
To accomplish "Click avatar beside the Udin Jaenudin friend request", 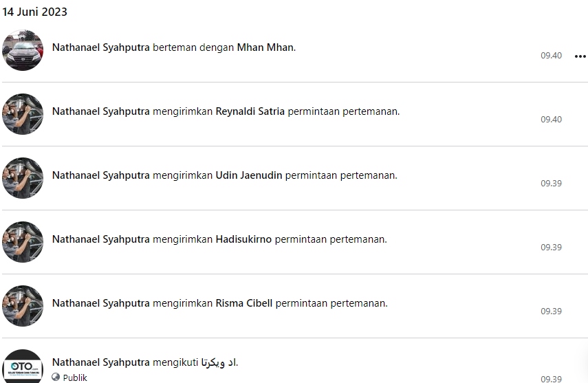I will click(23, 178).
